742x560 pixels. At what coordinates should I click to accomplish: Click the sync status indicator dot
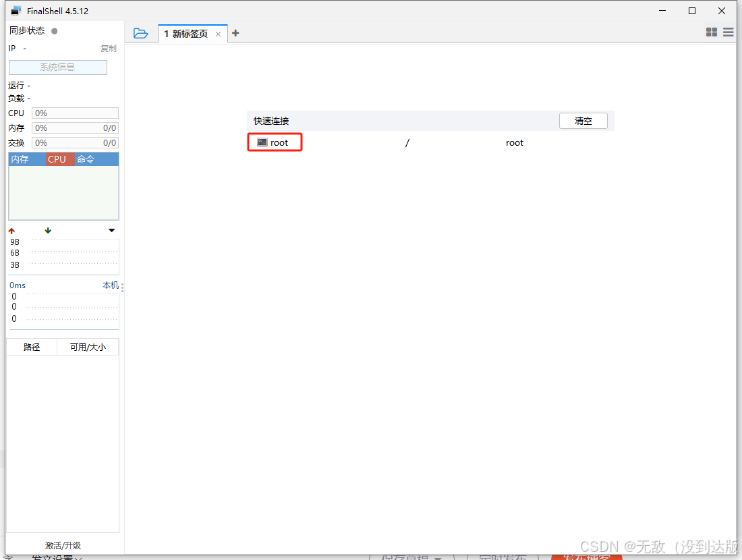click(x=55, y=31)
